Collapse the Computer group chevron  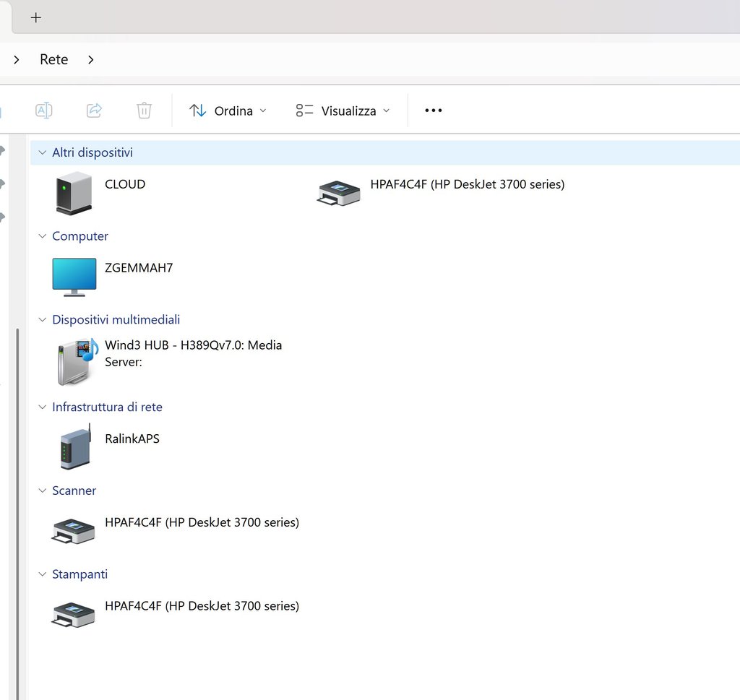[x=43, y=237]
